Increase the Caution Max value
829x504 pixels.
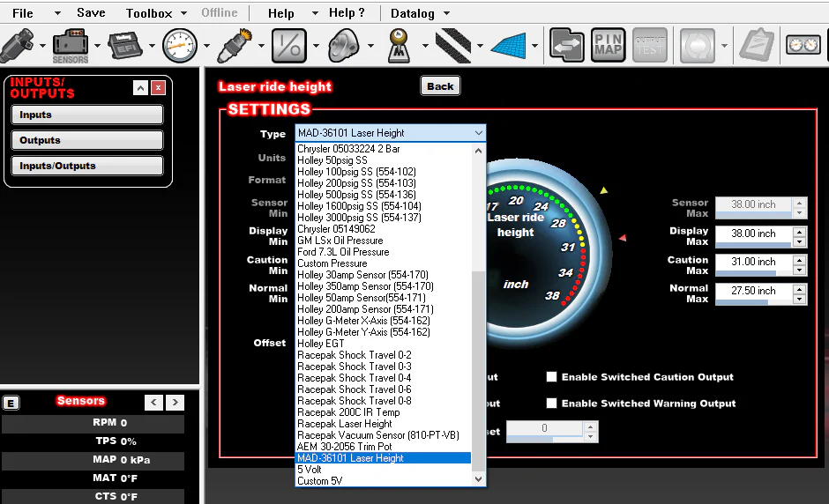coord(799,260)
